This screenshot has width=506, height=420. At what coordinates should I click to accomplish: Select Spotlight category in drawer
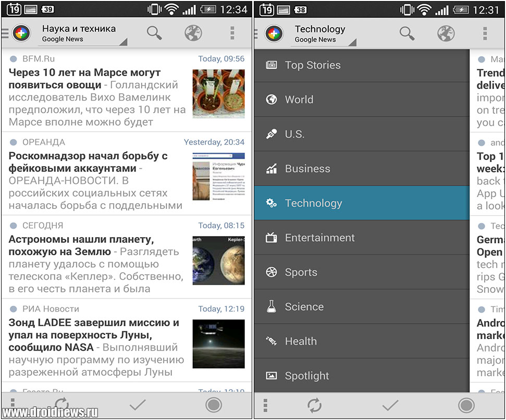[x=362, y=376]
